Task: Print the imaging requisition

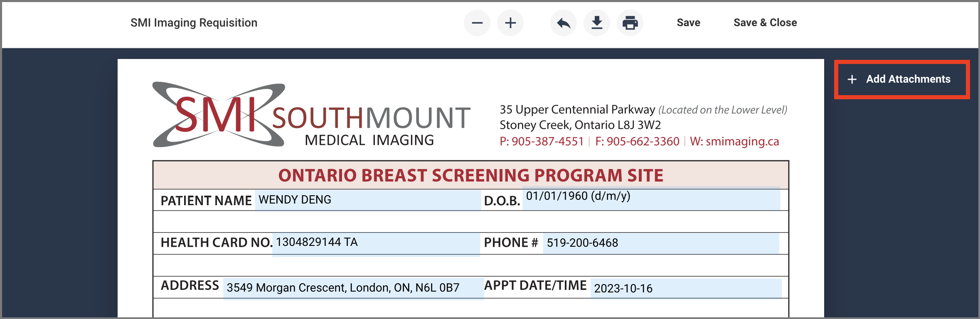Action: pos(630,23)
